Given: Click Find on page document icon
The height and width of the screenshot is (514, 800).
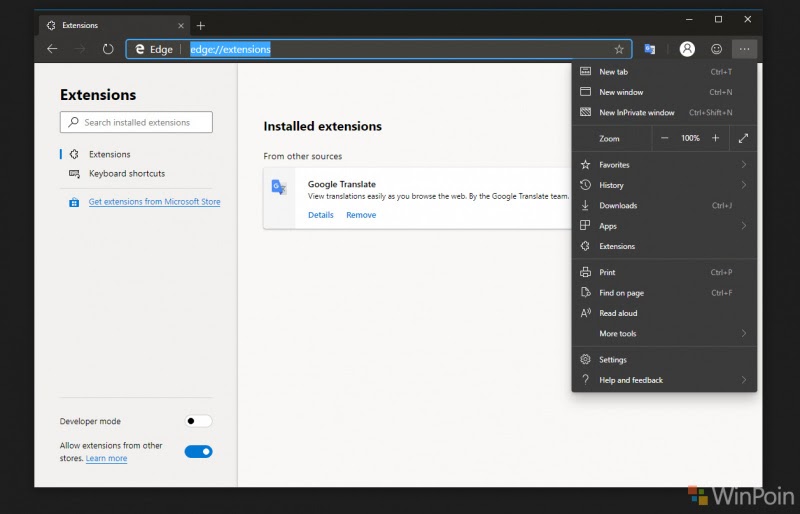Looking at the screenshot, I should 585,292.
